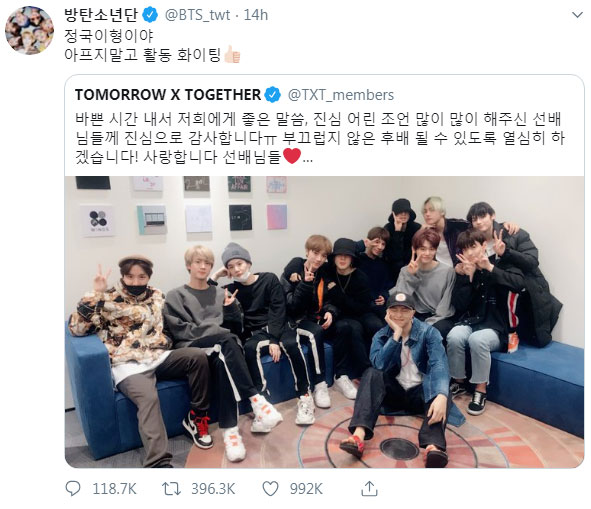Click the TOMORROW X TOGETHER verified badge
The image size is (591, 509).
[x=272, y=94]
